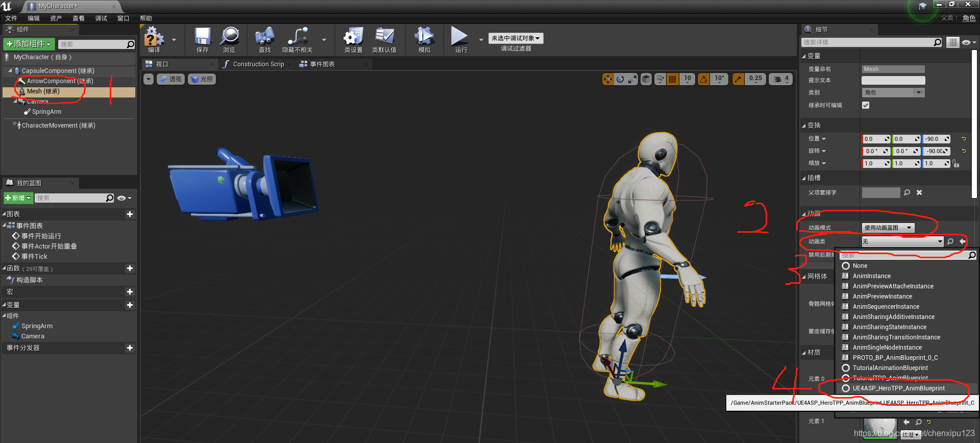Toggle the coordinate system cube icon
The width and height of the screenshot is (980, 443).
pos(646,79)
